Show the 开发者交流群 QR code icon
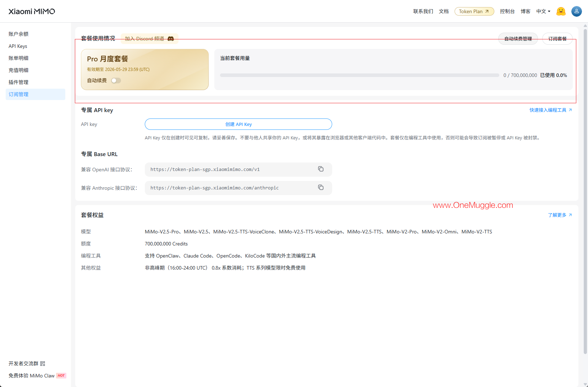 coord(43,364)
